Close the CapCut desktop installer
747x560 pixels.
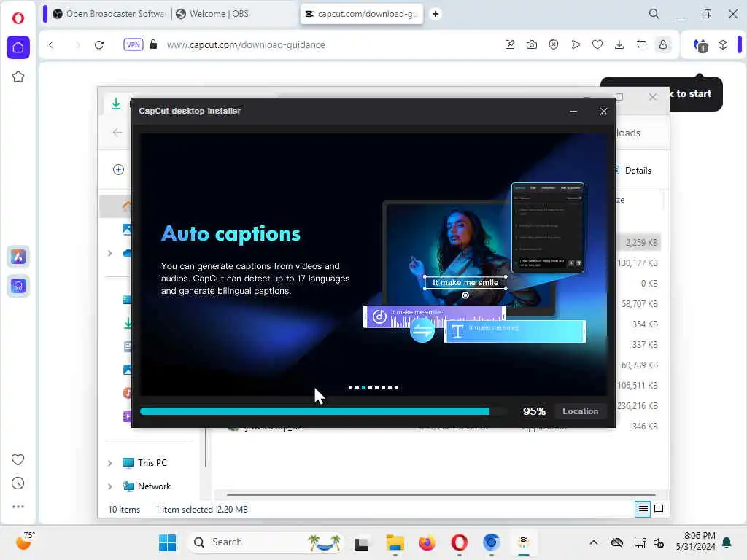603,112
